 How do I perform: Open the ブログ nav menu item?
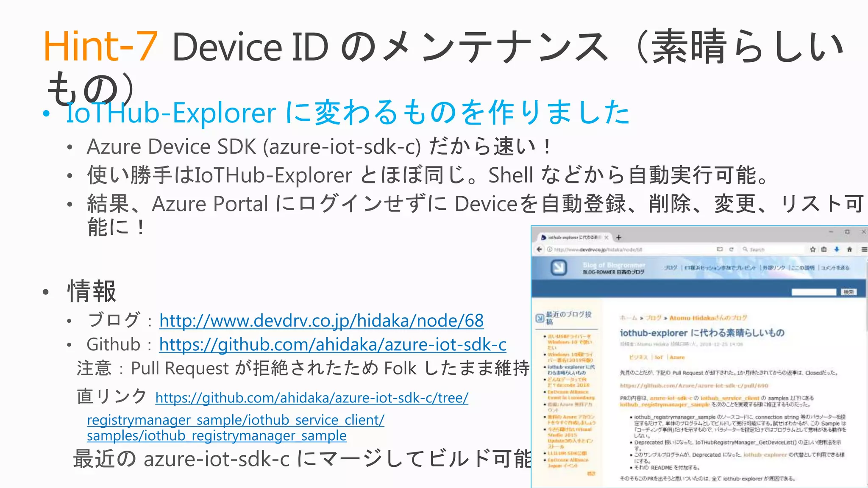[670, 268]
